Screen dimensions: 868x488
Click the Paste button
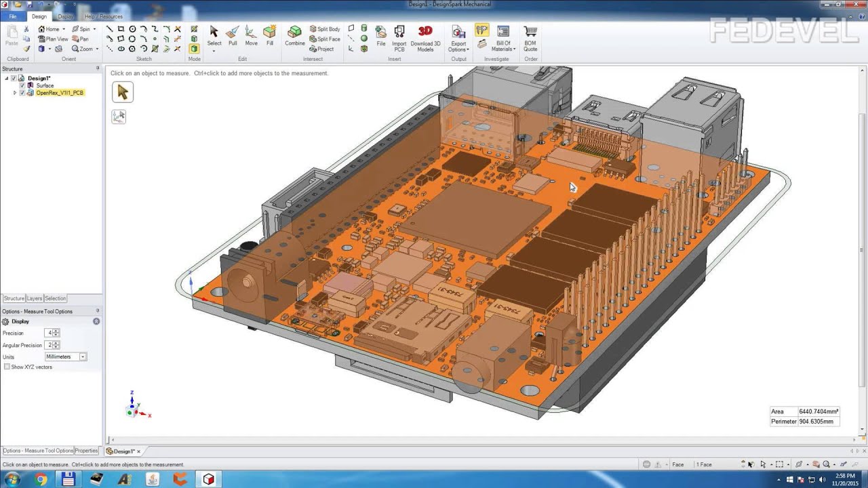12,36
